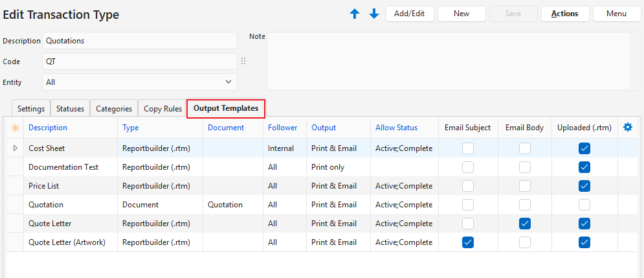Open the Actions menu button
The width and height of the screenshot is (644, 278).
pos(564,14)
